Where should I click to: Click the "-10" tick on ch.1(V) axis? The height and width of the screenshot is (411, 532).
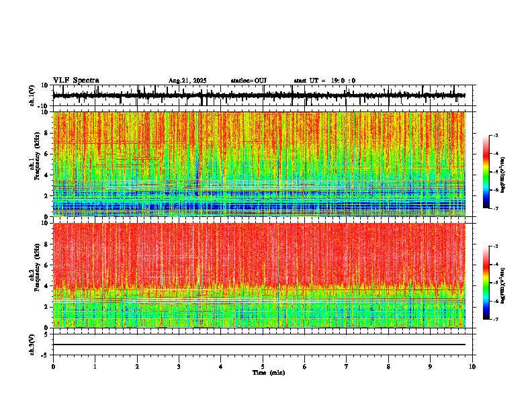[44, 106]
